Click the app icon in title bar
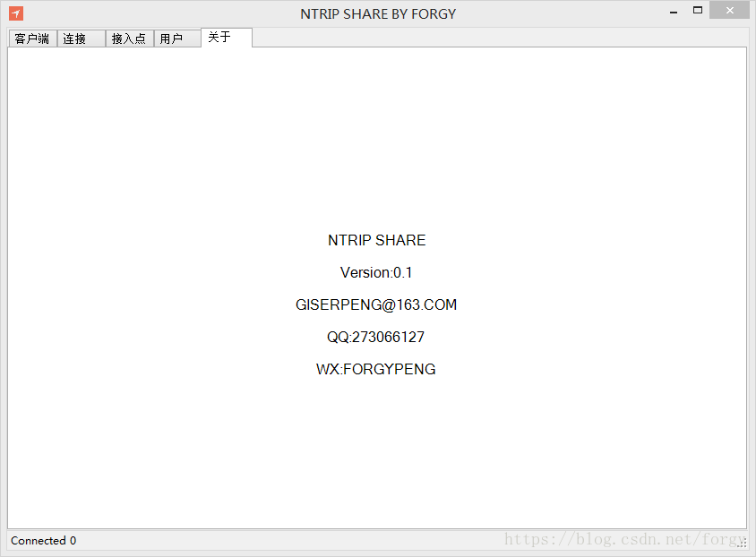The height and width of the screenshot is (557, 756). point(16,13)
